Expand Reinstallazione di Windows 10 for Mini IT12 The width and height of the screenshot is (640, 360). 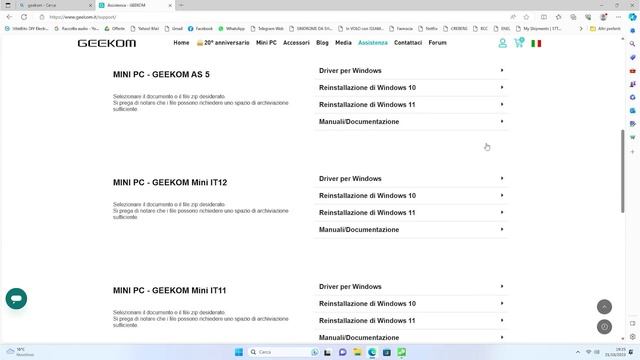(x=411, y=196)
